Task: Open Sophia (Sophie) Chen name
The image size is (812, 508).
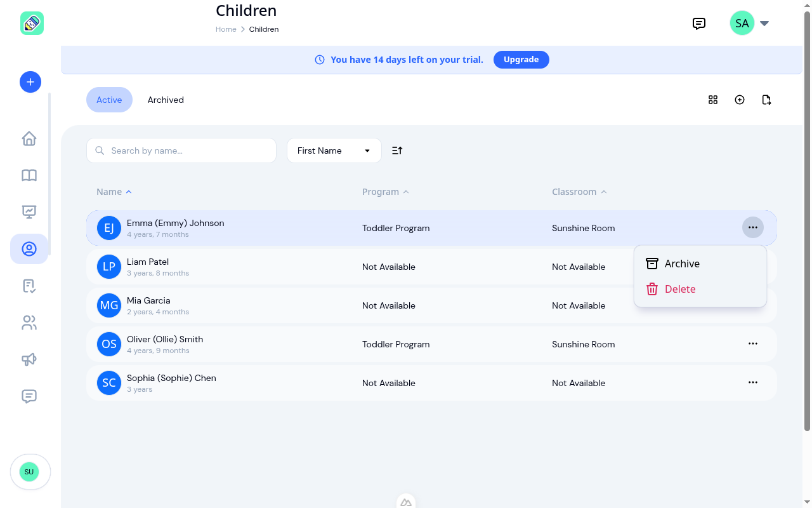Action: 171,378
